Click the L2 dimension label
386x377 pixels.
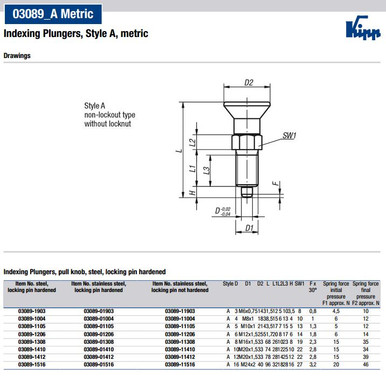coord(192,142)
